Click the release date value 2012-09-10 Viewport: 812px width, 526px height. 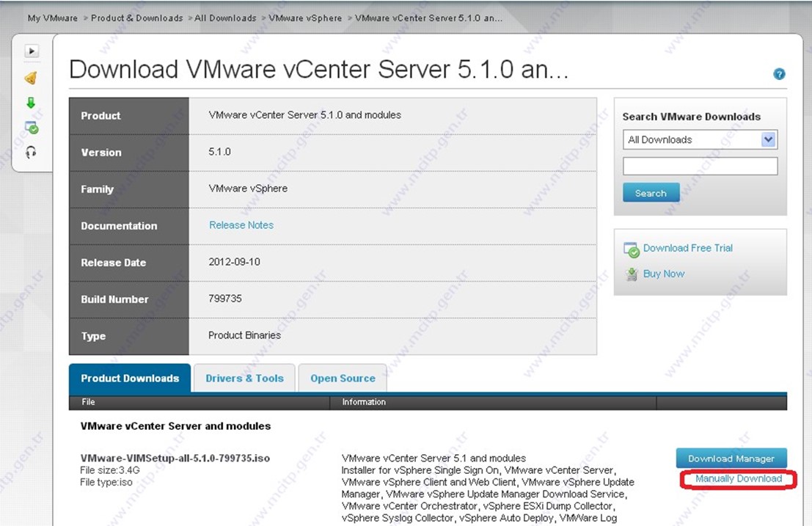[234, 262]
